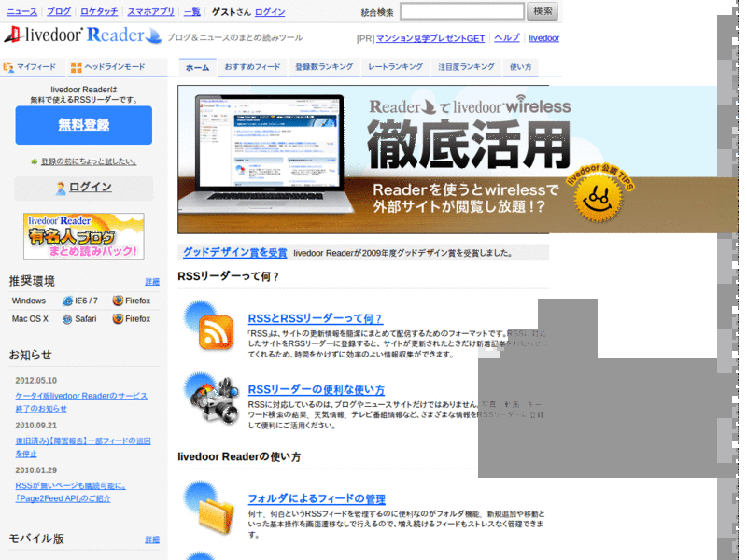Click the camera and tools icon
This screenshot has width=747, height=560.
point(215,400)
